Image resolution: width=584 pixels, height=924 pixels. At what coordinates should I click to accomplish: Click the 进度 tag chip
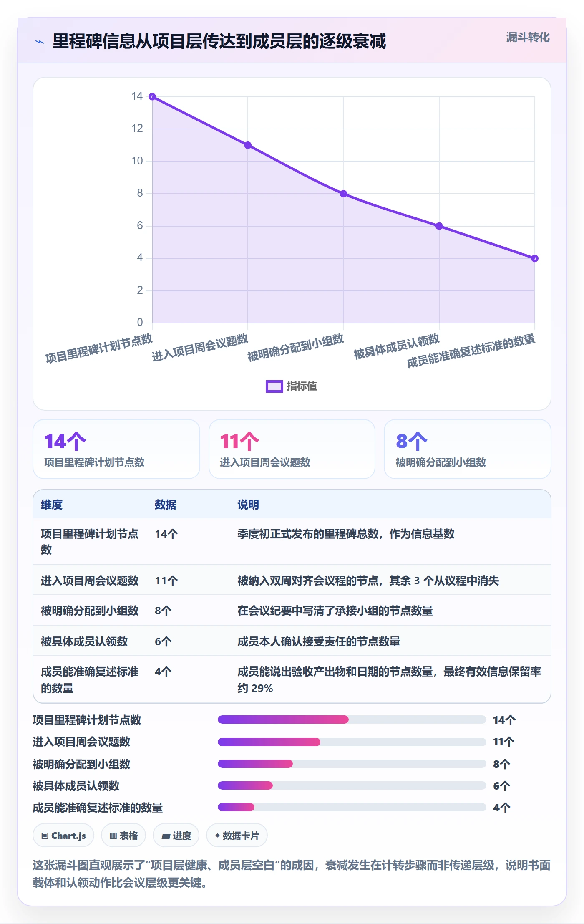click(176, 836)
